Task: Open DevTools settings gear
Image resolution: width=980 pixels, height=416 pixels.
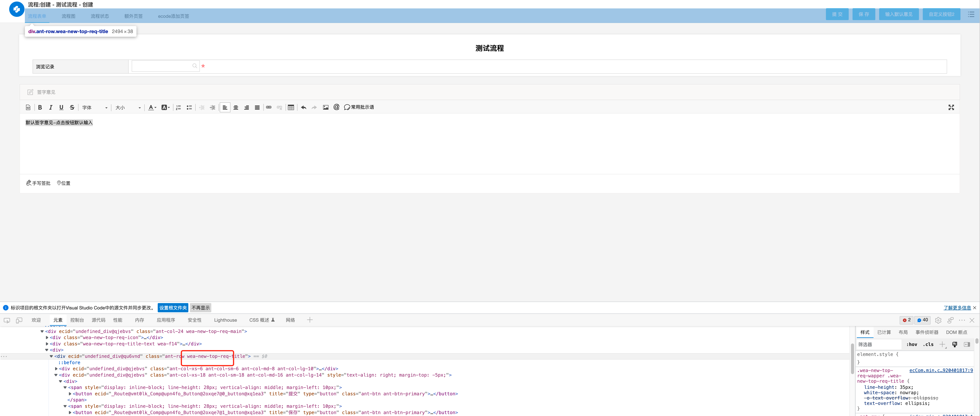Action: [938, 321]
